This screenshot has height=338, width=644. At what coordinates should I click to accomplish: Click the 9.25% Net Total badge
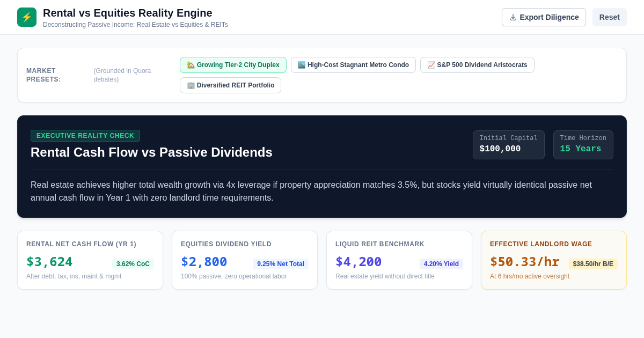(x=281, y=264)
